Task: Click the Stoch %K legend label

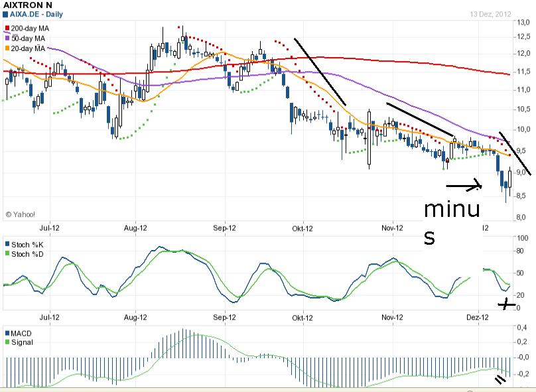Action: tap(27, 245)
